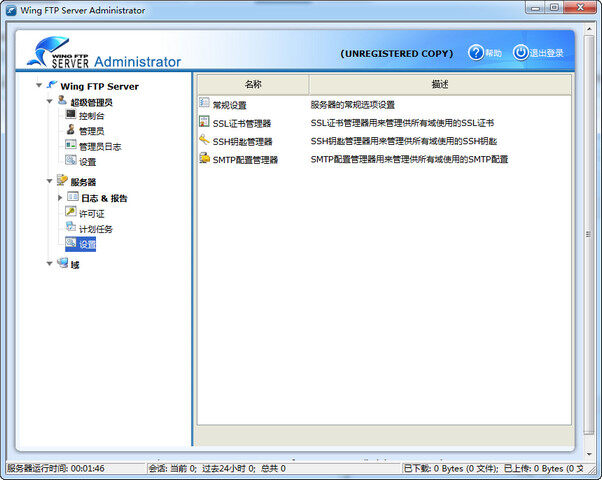Viewport: 602px width, 480px height.
Task: Select 服务器 label in tree
Action: [83, 182]
